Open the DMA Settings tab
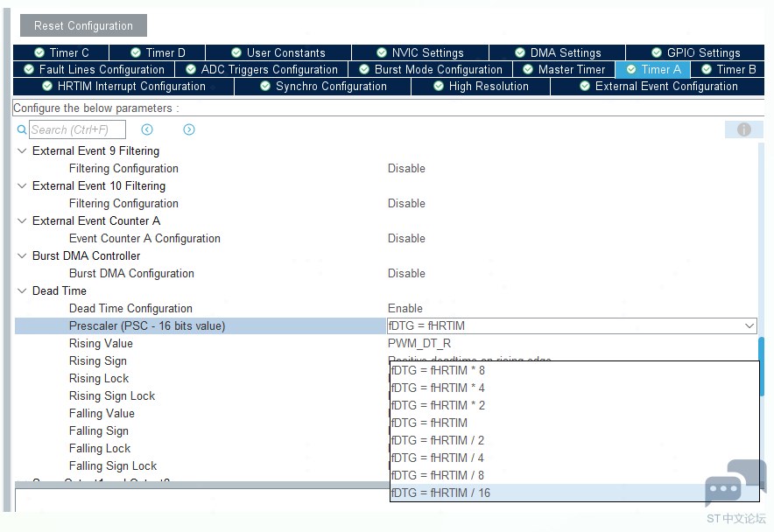 tap(557, 52)
